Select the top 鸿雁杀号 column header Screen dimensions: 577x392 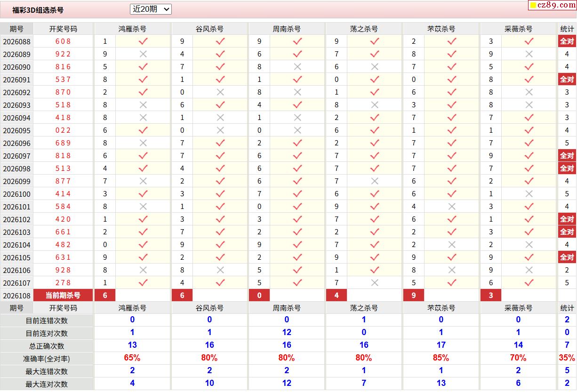132,29
